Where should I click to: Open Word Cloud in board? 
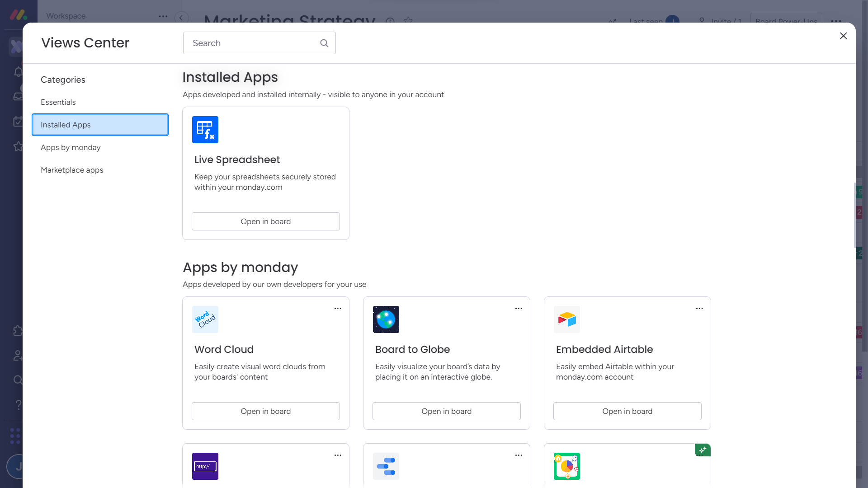pyautogui.click(x=265, y=411)
